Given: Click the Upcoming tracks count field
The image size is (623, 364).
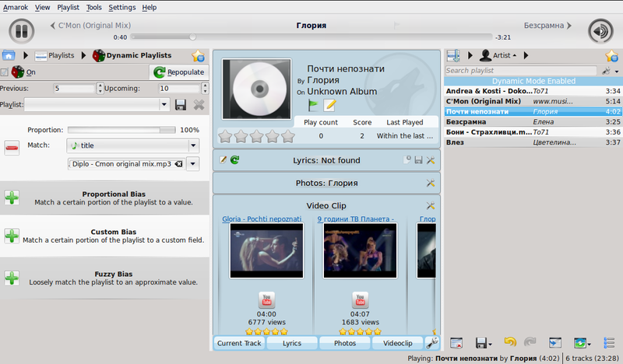Looking at the screenshot, I should pyautogui.click(x=179, y=88).
